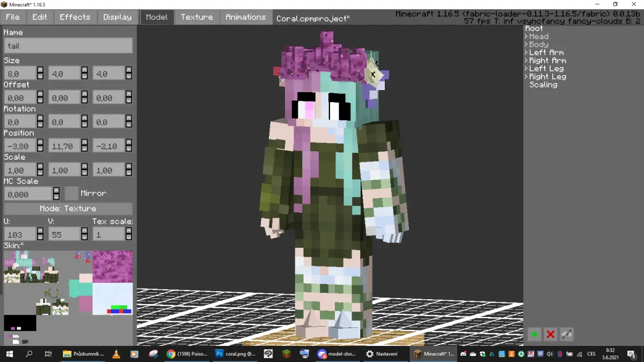644x362 pixels.
Task: Increase MC Scale with its up arrow
Action: [56, 190]
